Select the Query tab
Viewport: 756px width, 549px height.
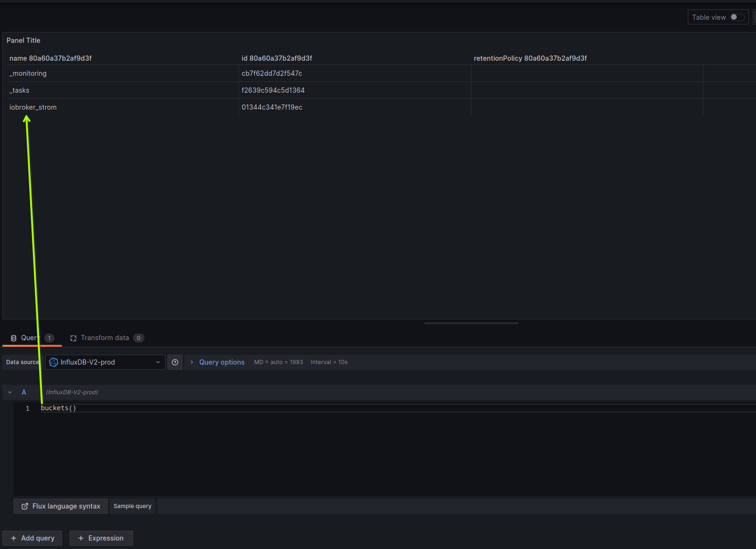(x=32, y=338)
